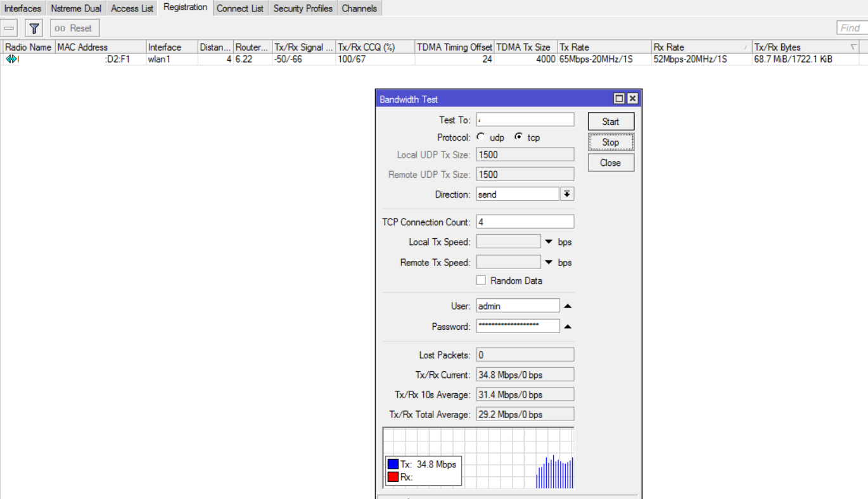Click the red Rx legend swatch
Image resolution: width=868 pixels, height=499 pixels.
(393, 477)
